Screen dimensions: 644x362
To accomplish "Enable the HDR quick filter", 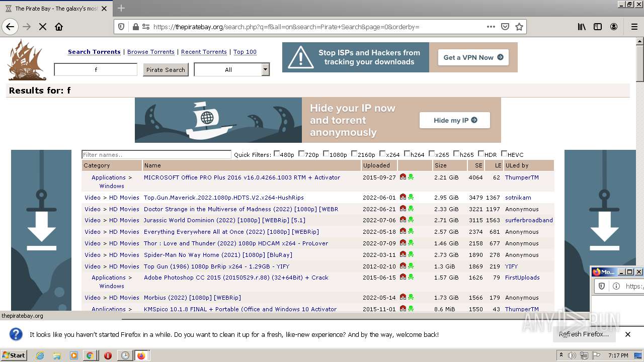I will click(481, 154).
